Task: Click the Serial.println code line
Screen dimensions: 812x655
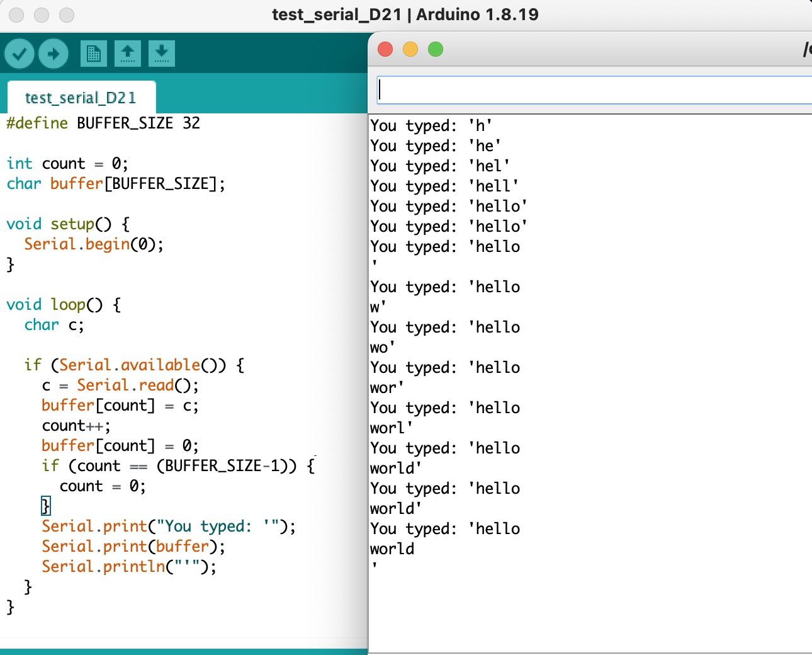Action: point(128,566)
